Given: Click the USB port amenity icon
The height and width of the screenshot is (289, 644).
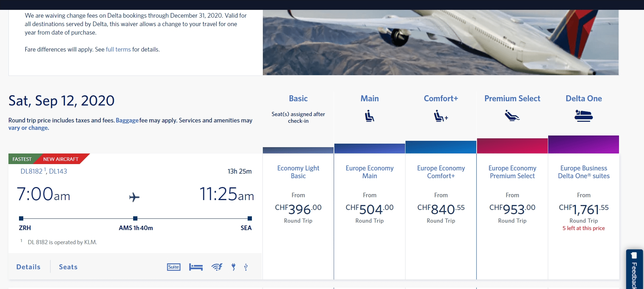Looking at the screenshot, I should 246,267.
